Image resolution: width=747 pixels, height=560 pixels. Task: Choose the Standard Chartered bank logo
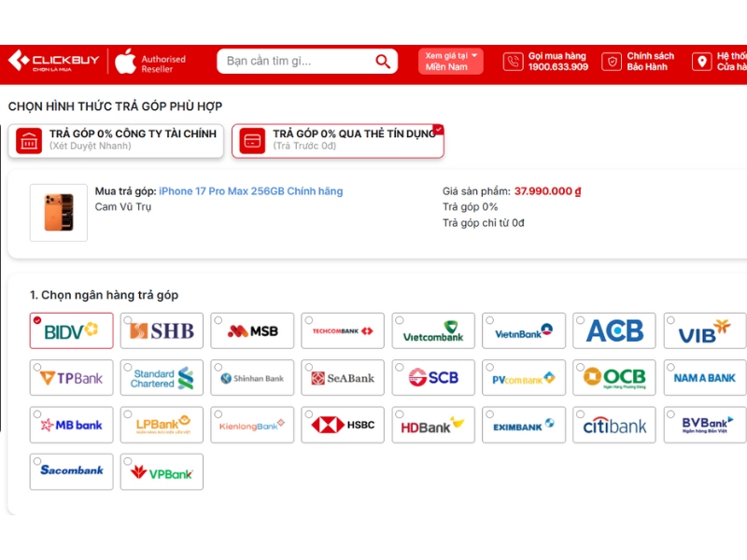coord(162,378)
